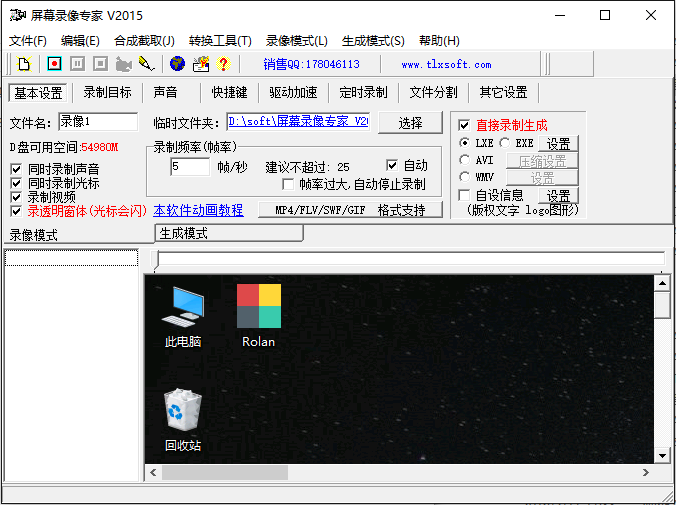676x505 pixels.
Task: Click 设置 button next to EXE
Action: tap(558, 144)
